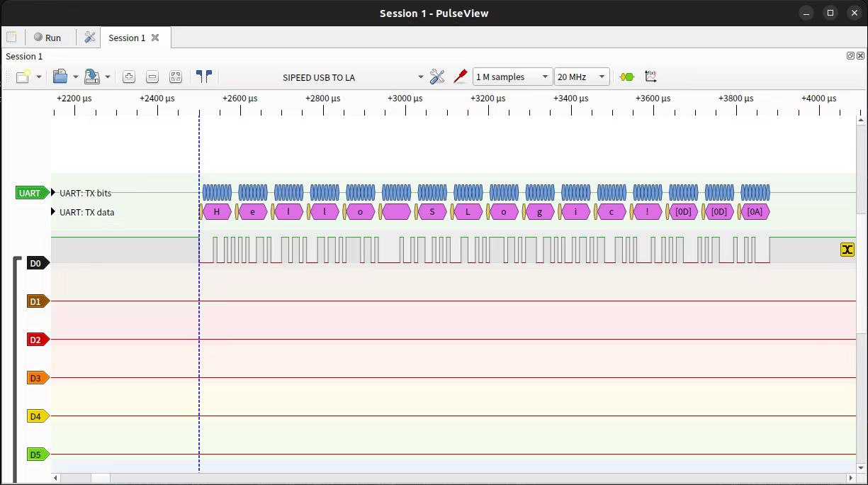The image size is (868, 485).
Task: Click the decoded 'g' annotation
Action: 540,211
